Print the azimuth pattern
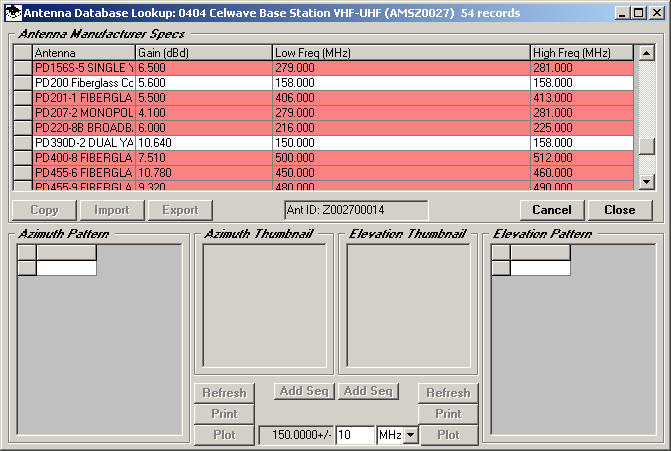Viewport: 671px width, 451px height. 224,414
